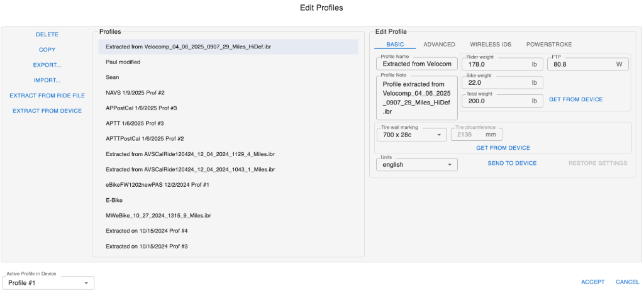The width and height of the screenshot is (644, 295).
Task: Cancel the Edit Profiles dialog
Action: pos(627,282)
